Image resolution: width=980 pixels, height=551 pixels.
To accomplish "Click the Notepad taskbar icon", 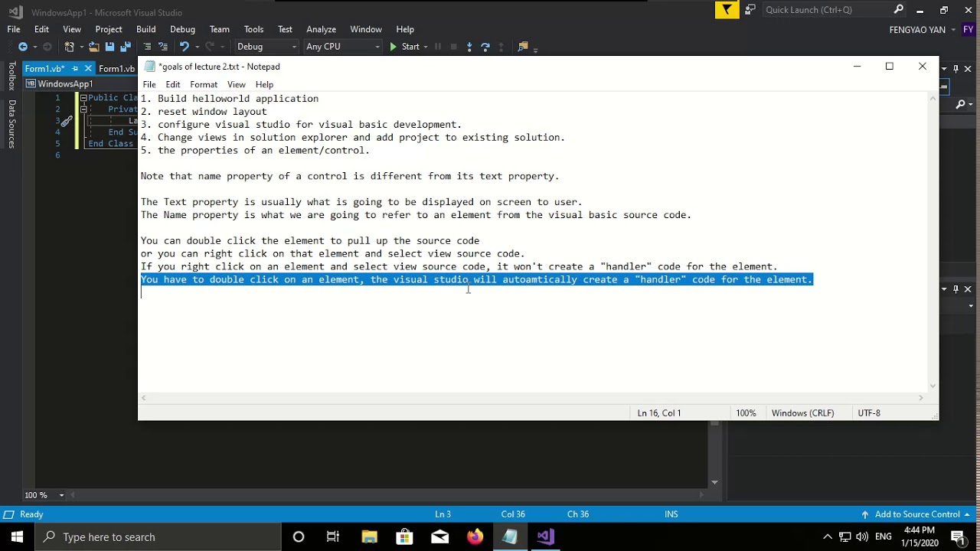I will [x=510, y=536].
